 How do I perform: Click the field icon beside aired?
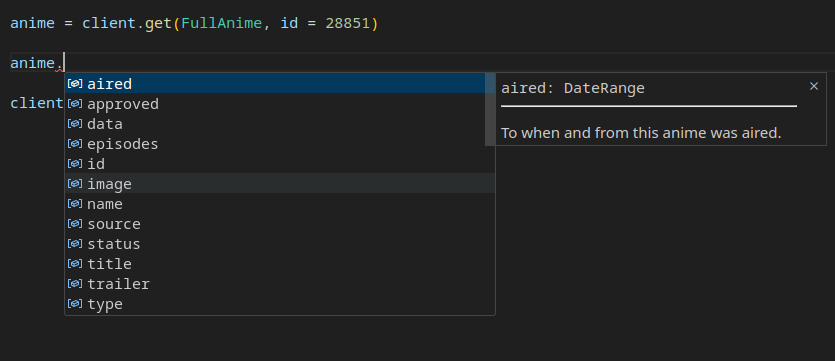click(x=75, y=84)
